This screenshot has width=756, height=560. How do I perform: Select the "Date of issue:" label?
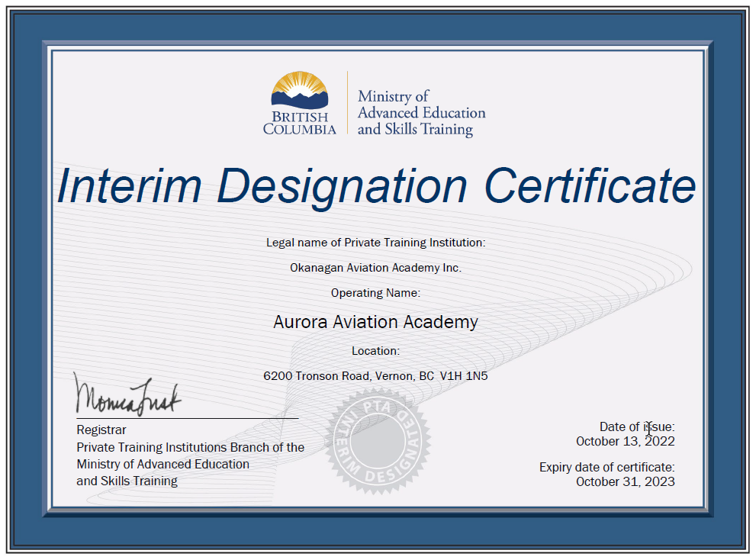click(637, 427)
